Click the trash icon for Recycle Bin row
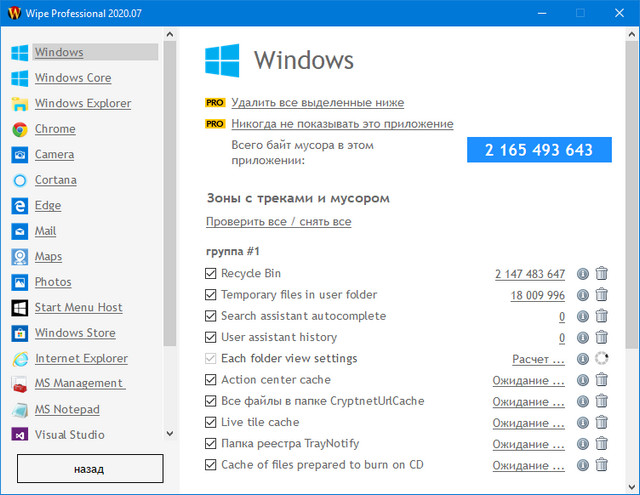The height and width of the screenshot is (495, 640). 601,274
